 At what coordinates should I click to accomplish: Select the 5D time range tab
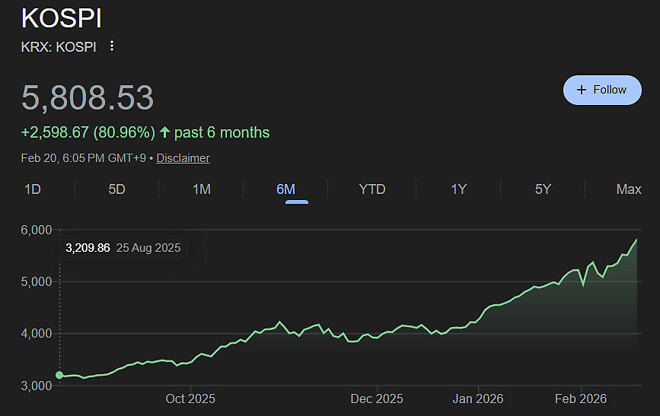point(117,189)
